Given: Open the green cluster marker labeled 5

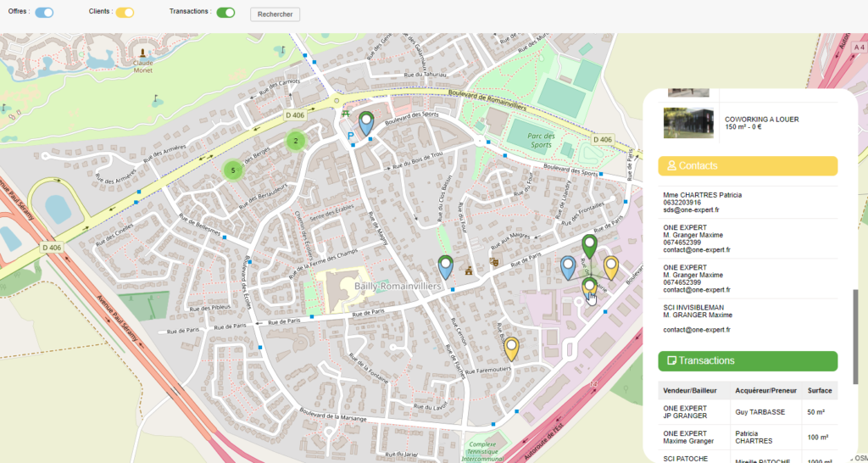Looking at the screenshot, I should point(233,170).
